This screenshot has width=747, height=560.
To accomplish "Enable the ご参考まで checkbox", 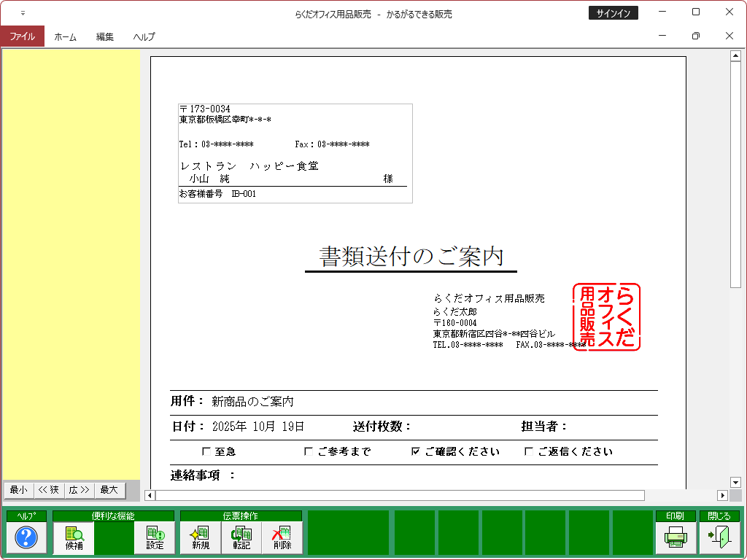I will click(309, 451).
